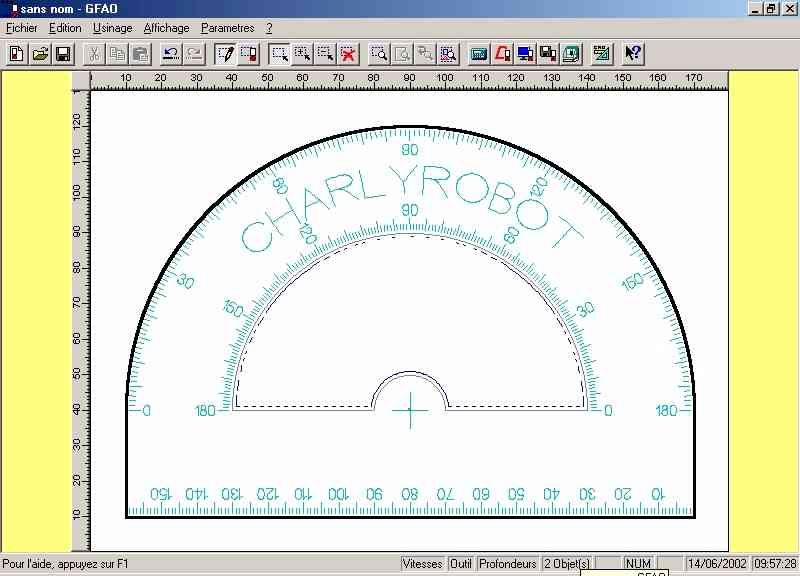Open the Parametres menu
800x576 pixels.
(x=228, y=28)
